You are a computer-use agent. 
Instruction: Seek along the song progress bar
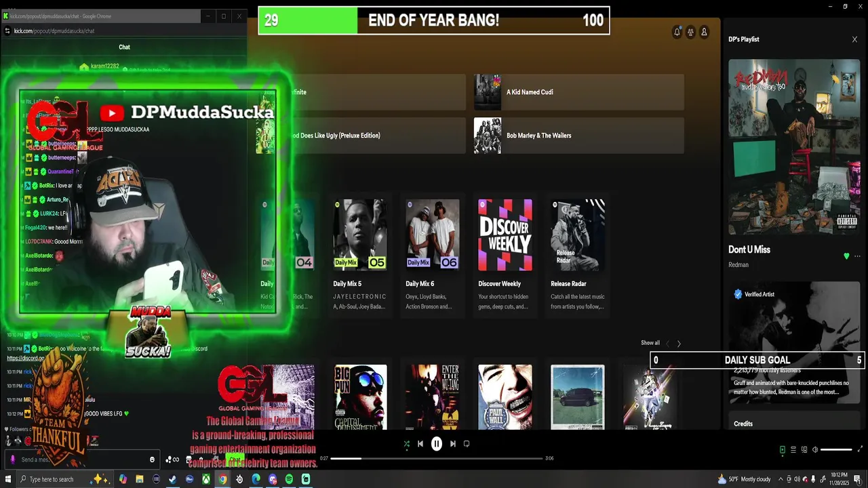[x=437, y=458]
